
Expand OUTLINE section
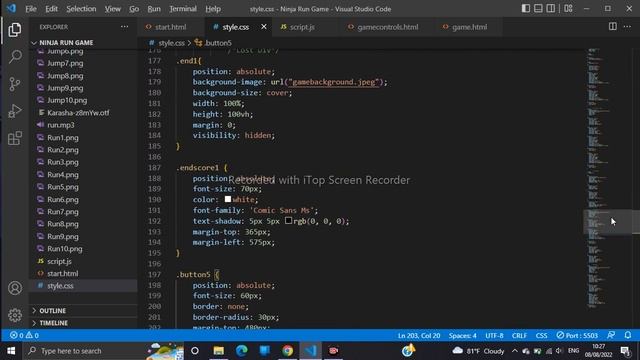pyautogui.click(x=52, y=311)
